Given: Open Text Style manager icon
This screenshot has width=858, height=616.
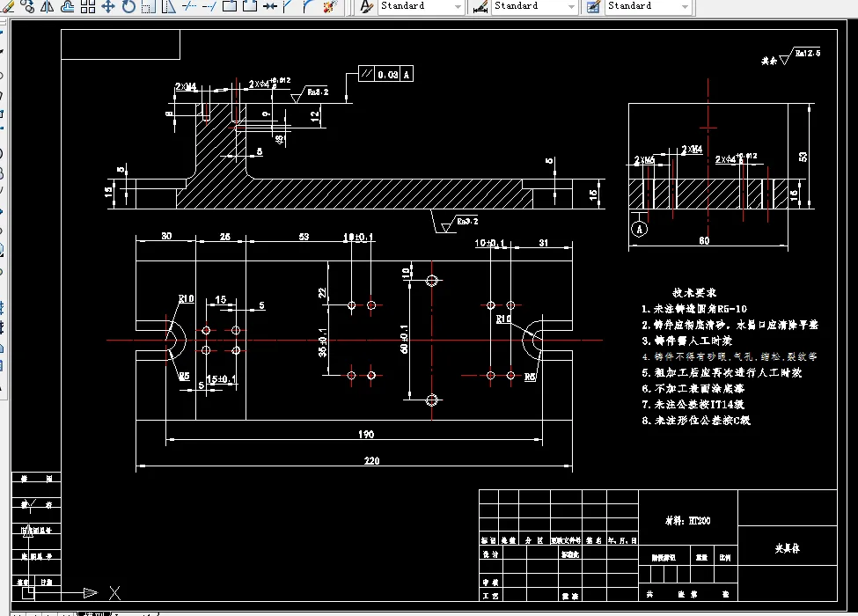Looking at the screenshot, I should coord(366,6).
